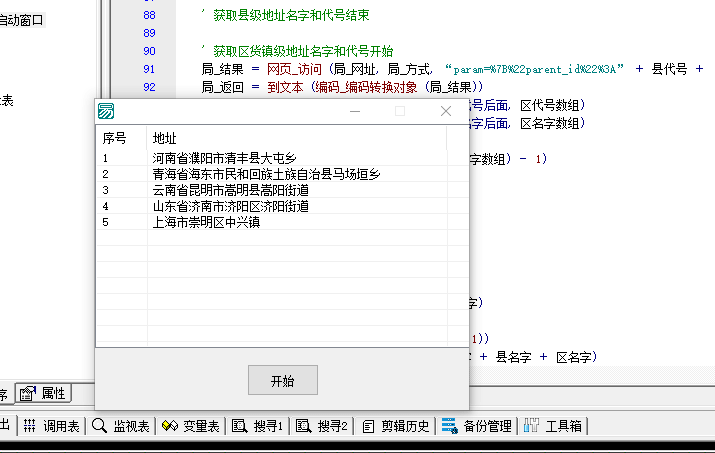Select row 上海市崇明区中兴镇
This screenshot has width=715, height=453.
[282, 223]
